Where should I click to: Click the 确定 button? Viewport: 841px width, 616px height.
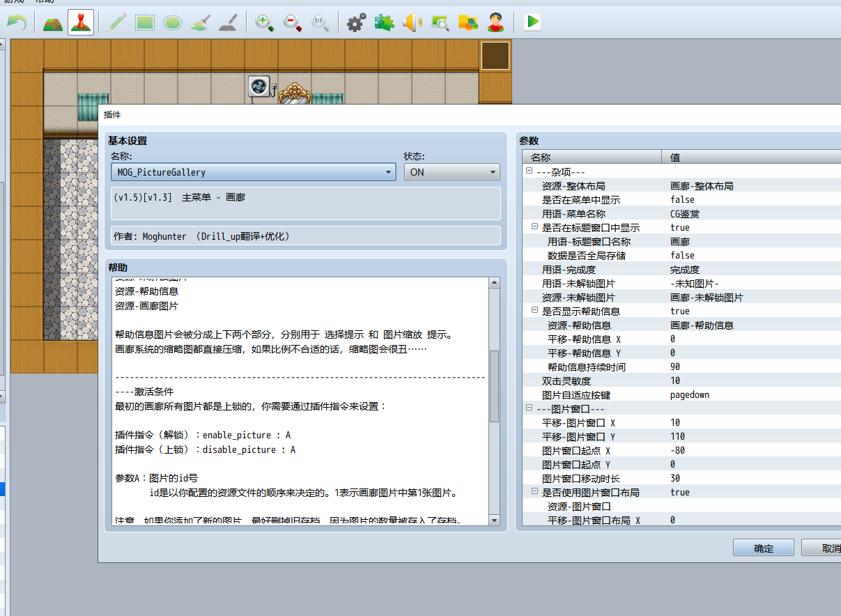click(764, 548)
